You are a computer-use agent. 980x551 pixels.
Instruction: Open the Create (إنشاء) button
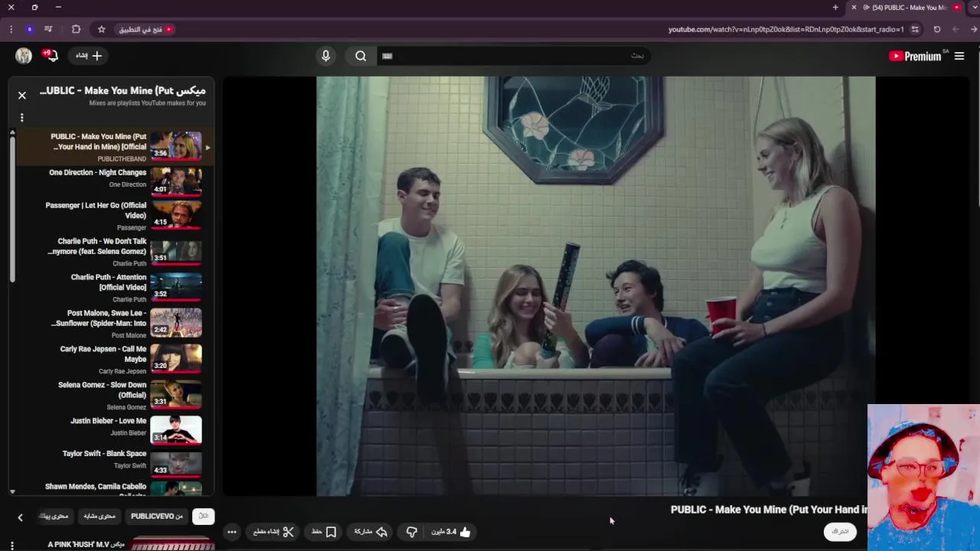coord(89,56)
